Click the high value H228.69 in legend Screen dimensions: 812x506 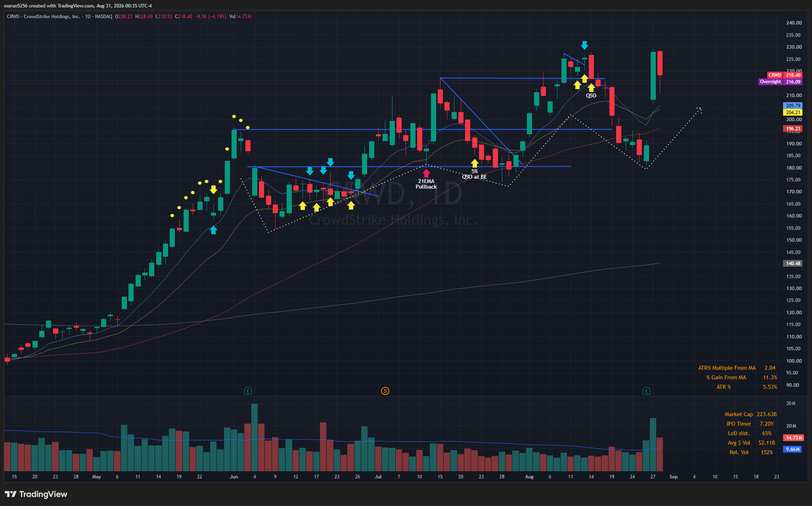[x=145, y=16]
